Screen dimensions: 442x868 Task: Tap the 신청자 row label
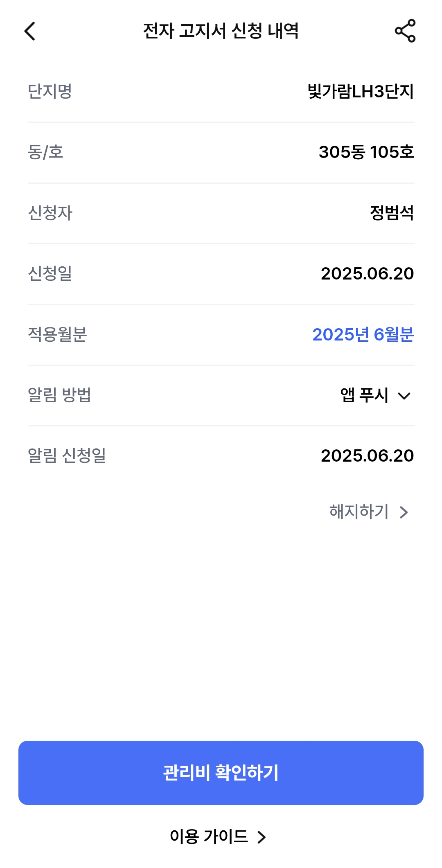pos(50,213)
